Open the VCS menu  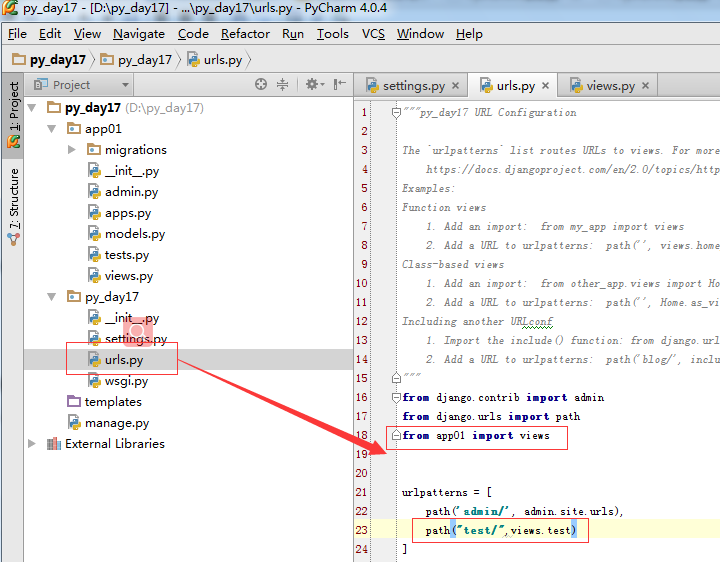(373, 33)
